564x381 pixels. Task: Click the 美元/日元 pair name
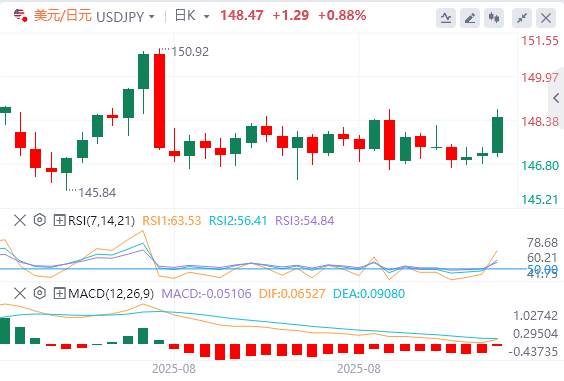tap(63, 16)
